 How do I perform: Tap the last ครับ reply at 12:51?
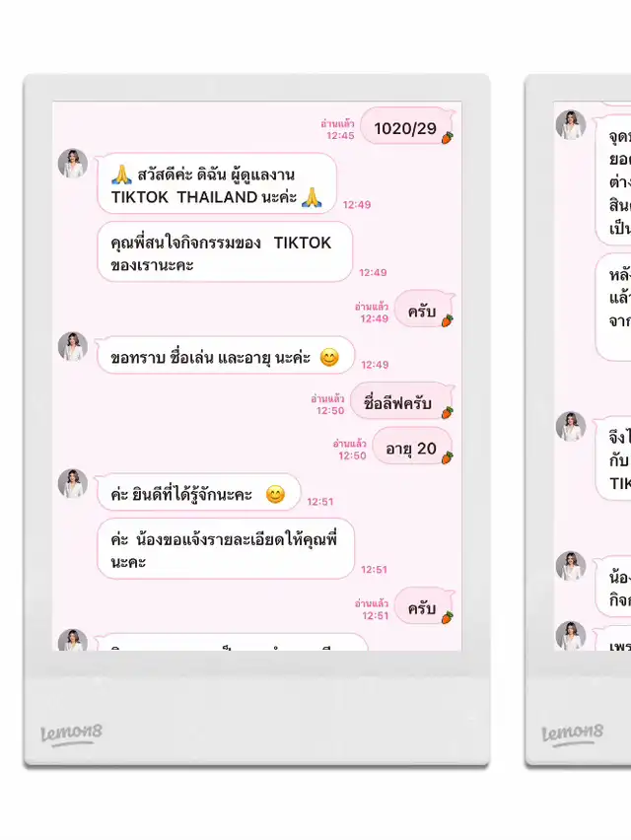[423, 606]
